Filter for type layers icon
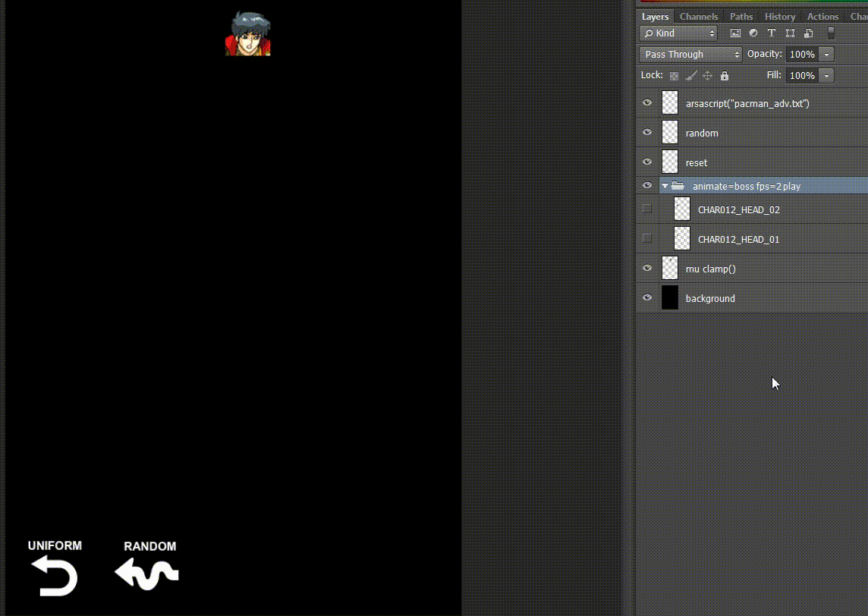 click(x=772, y=33)
